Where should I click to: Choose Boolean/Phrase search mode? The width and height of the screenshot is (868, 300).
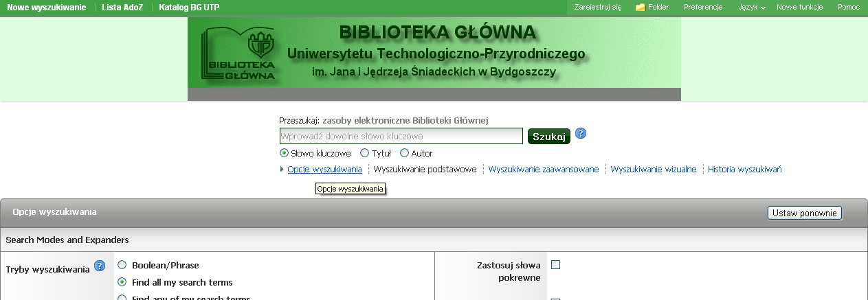coord(122,264)
